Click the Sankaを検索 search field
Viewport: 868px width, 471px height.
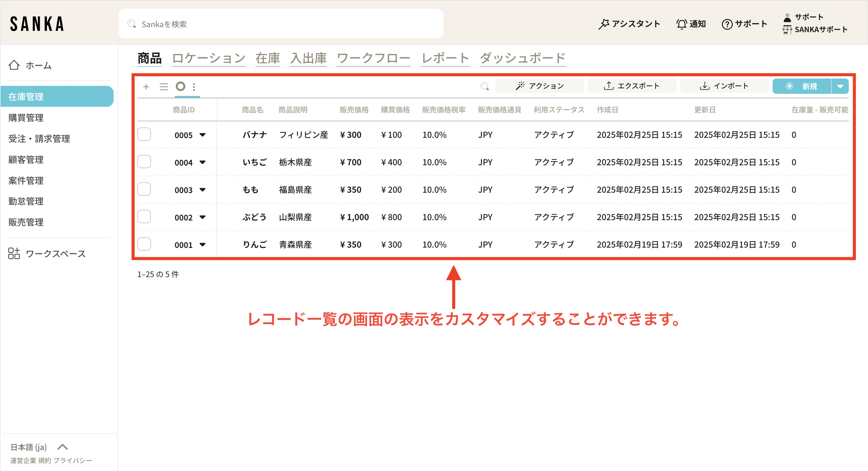[281, 24]
